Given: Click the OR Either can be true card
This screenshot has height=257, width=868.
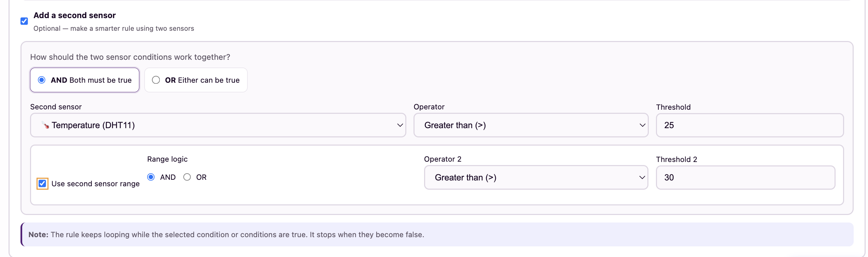Looking at the screenshot, I should pos(196,80).
